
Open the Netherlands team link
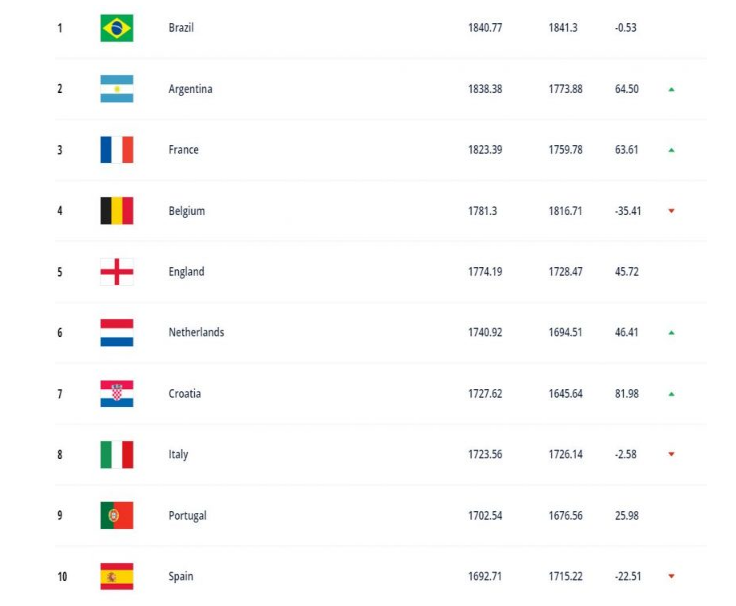(x=196, y=333)
